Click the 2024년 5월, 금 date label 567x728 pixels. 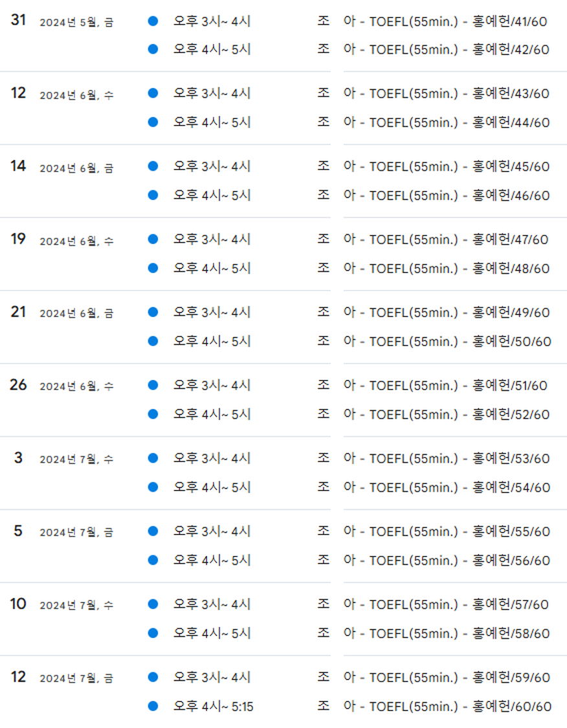point(76,22)
